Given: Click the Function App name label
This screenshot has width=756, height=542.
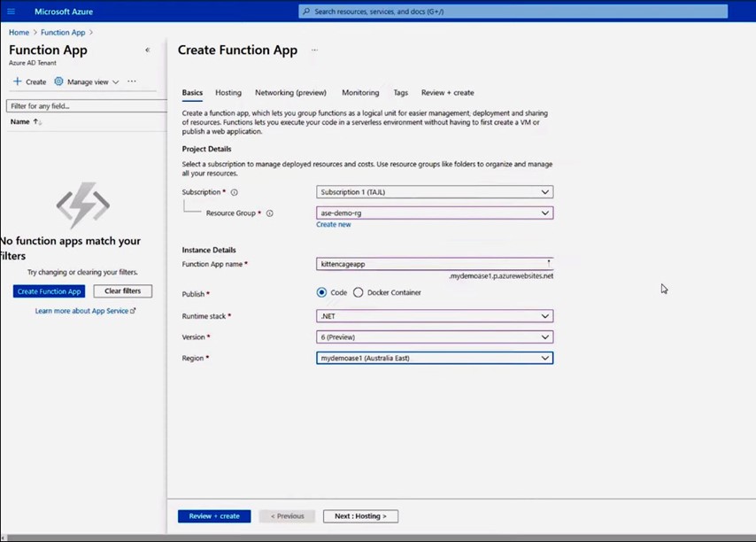Looking at the screenshot, I should [x=212, y=264].
